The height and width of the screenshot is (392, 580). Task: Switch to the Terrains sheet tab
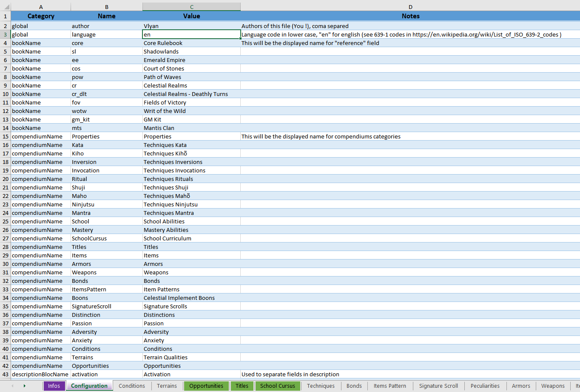167,386
